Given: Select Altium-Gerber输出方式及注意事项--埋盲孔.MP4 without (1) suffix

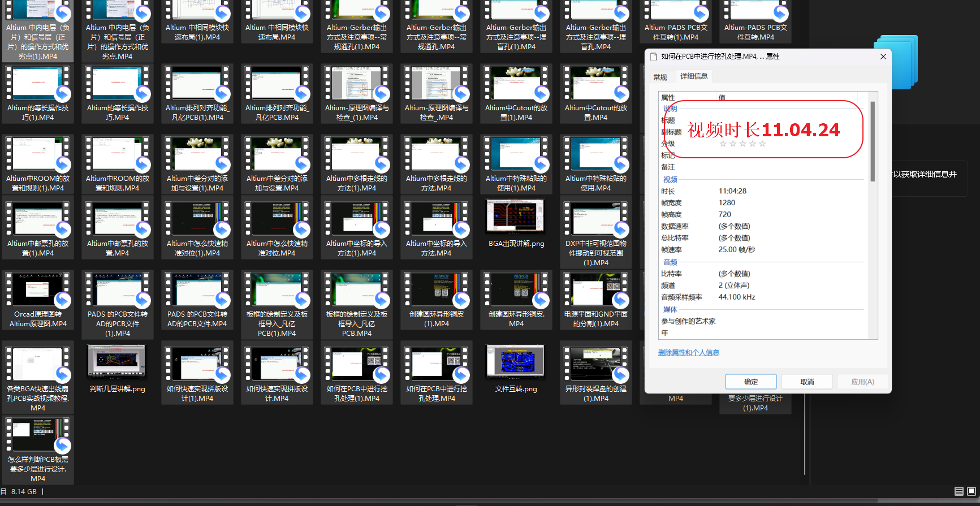Looking at the screenshot, I should pos(596,27).
